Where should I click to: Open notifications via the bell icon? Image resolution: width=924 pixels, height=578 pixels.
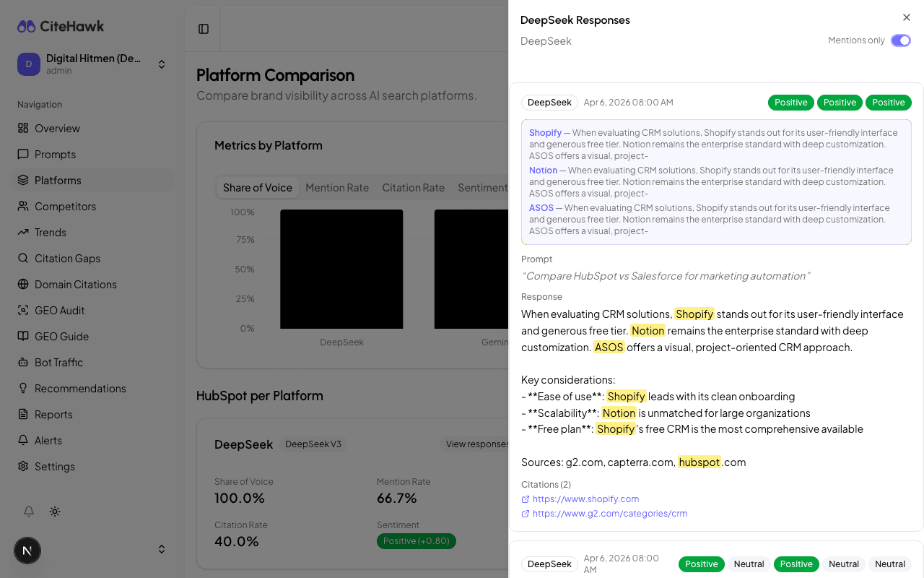click(28, 512)
